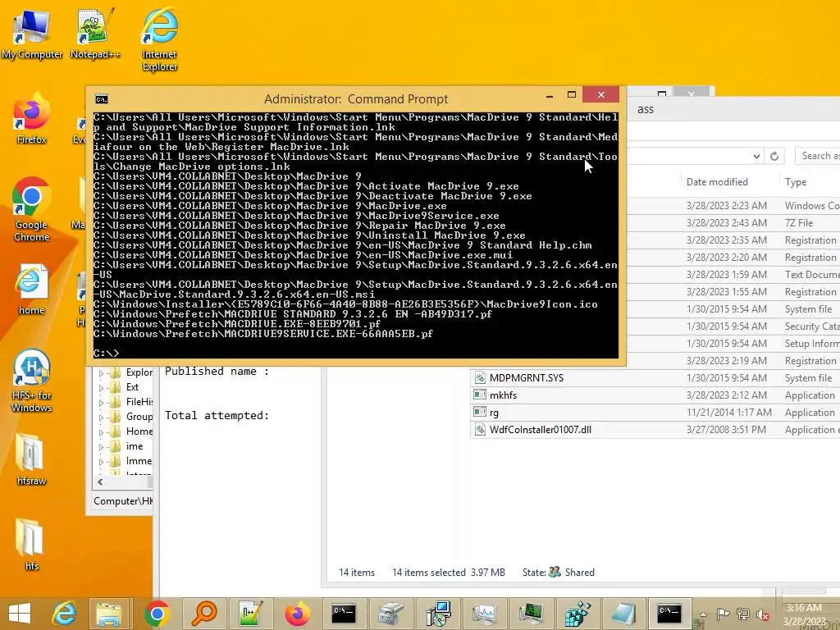Sort by Type column header
Viewport: 840px width, 630px height.
796,182
